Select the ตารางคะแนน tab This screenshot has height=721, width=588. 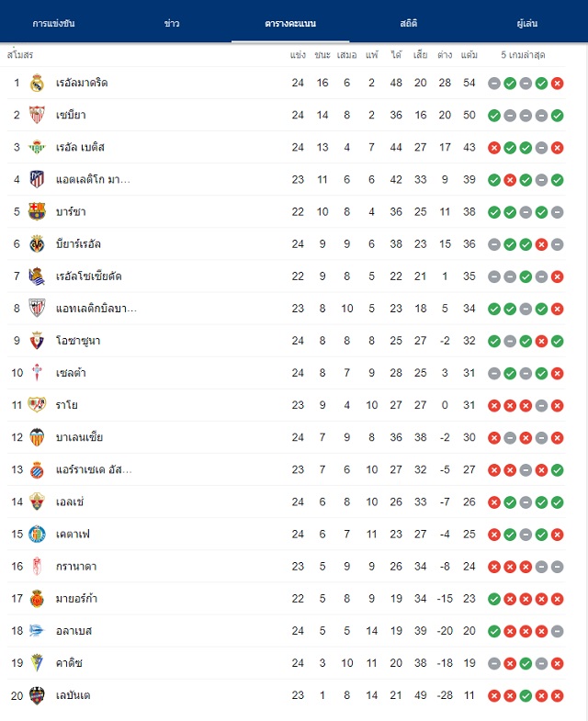[x=290, y=23]
